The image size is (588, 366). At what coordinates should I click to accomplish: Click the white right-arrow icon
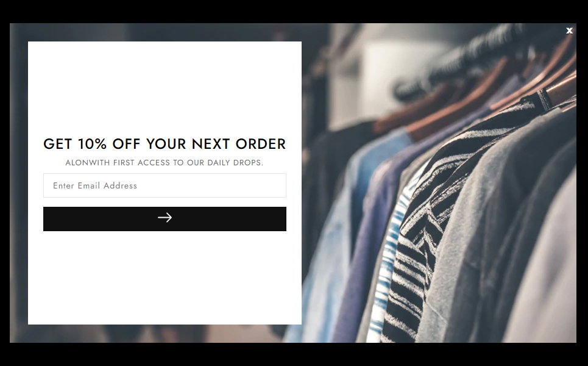click(x=165, y=217)
